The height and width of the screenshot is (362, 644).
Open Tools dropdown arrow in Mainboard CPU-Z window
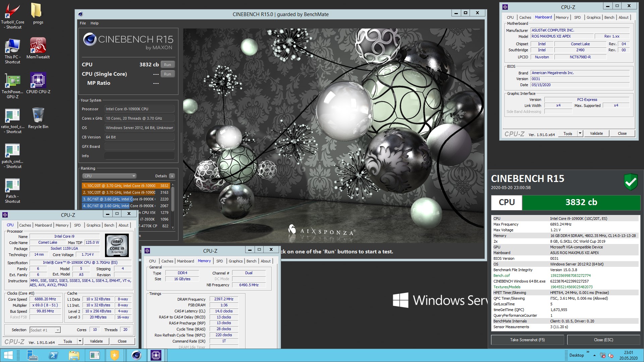(580, 133)
